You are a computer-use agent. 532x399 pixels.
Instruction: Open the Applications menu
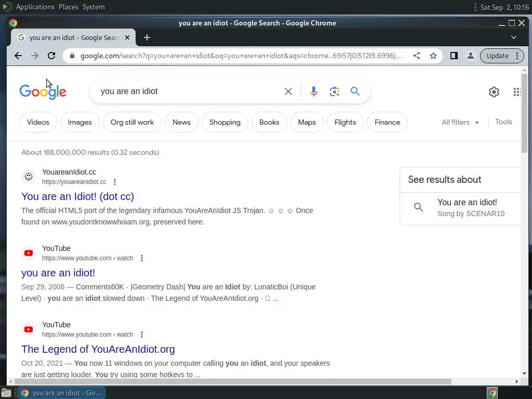[35, 7]
